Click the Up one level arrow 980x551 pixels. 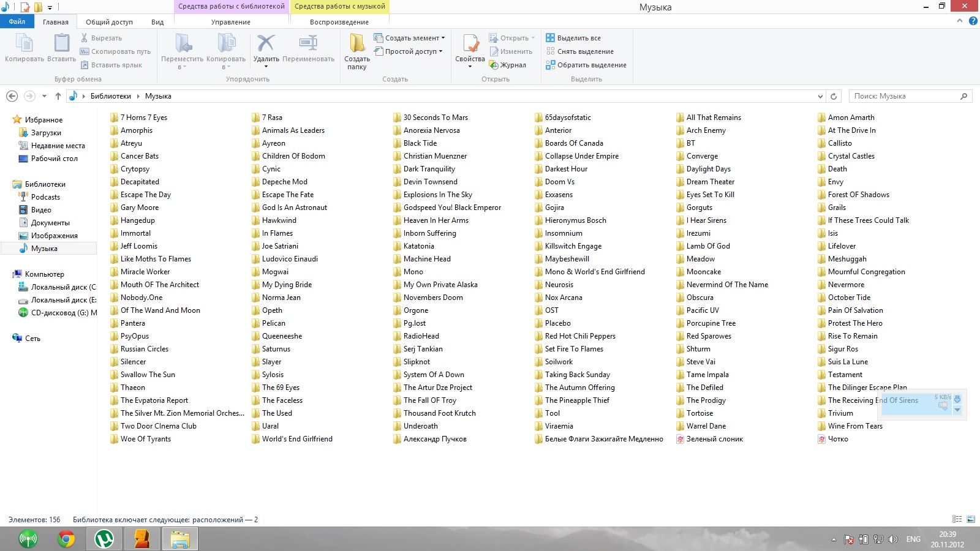point(58,96)
